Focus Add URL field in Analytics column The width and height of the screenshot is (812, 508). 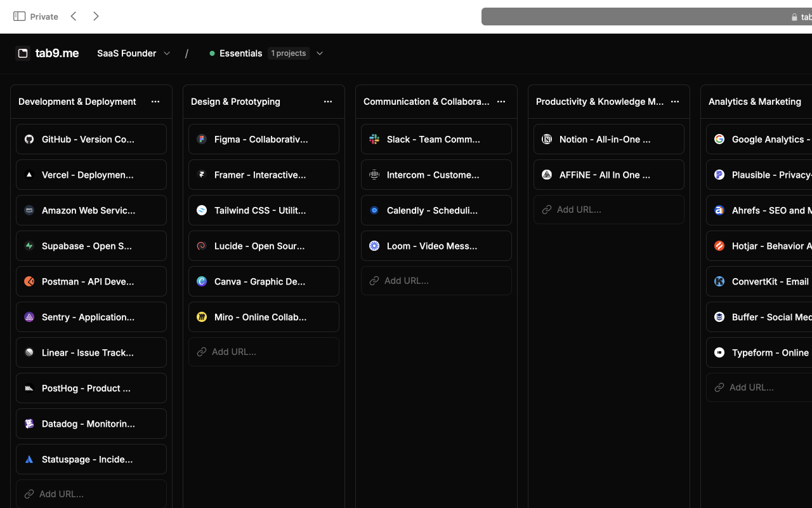pos(759,387)
